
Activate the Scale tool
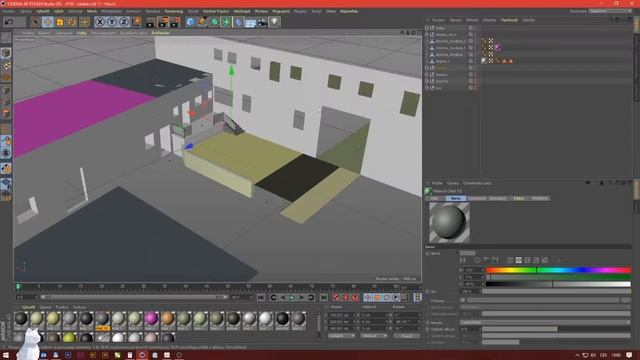click(x=60, y=22)
